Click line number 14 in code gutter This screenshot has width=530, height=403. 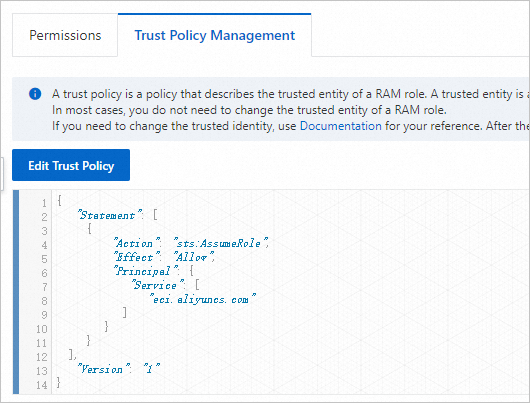[x=42, y=385]
